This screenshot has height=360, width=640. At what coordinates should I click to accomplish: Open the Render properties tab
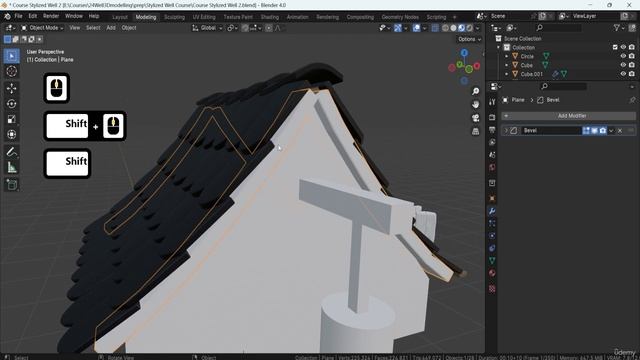pyautogui.click(x=492, y=118)
